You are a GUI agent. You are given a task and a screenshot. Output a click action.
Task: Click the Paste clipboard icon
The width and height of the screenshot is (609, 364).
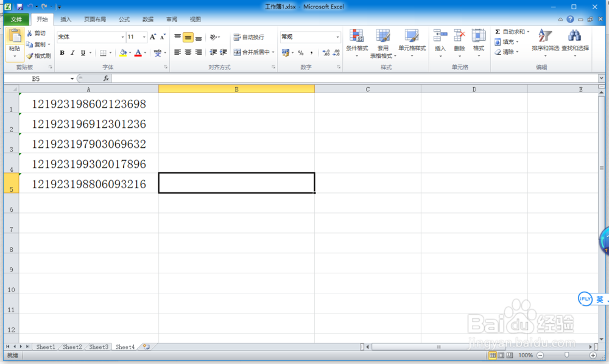15,36
